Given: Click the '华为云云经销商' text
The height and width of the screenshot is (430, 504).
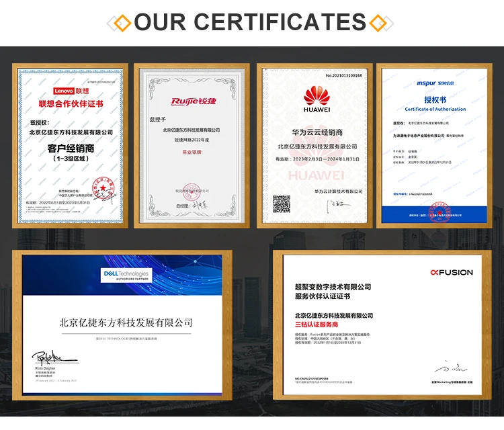Looking at the screenshot, I should pos(317,132).
